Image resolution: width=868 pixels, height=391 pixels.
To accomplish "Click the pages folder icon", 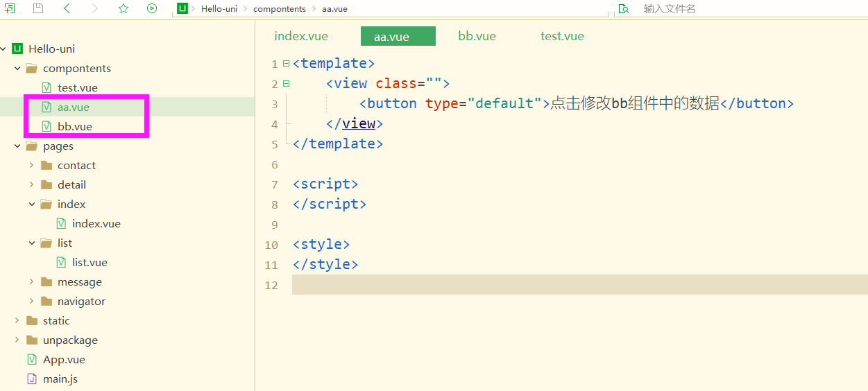I will [31, 146].
